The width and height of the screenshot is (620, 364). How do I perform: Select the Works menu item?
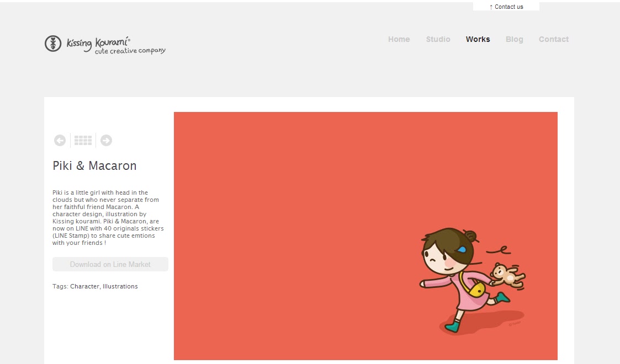478,39
